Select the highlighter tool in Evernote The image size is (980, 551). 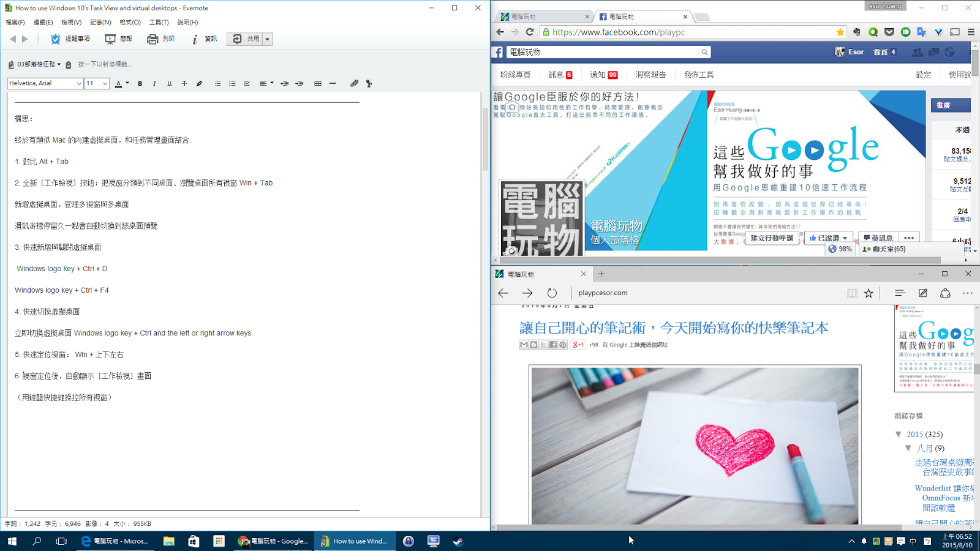(x=199, y=83)
